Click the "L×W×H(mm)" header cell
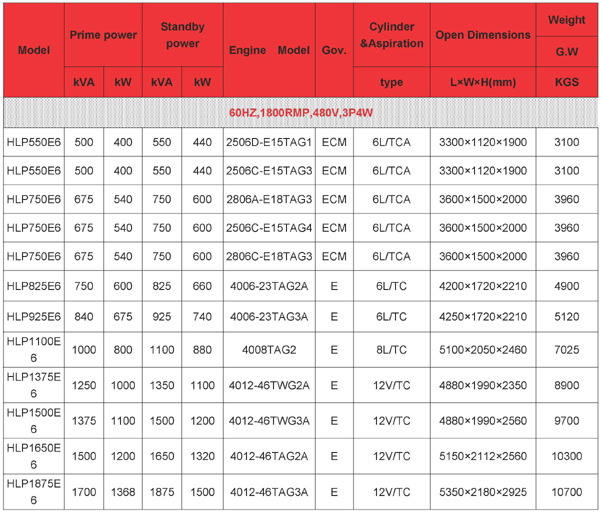Viewport: 600px width, 512px height. [483, 82]
